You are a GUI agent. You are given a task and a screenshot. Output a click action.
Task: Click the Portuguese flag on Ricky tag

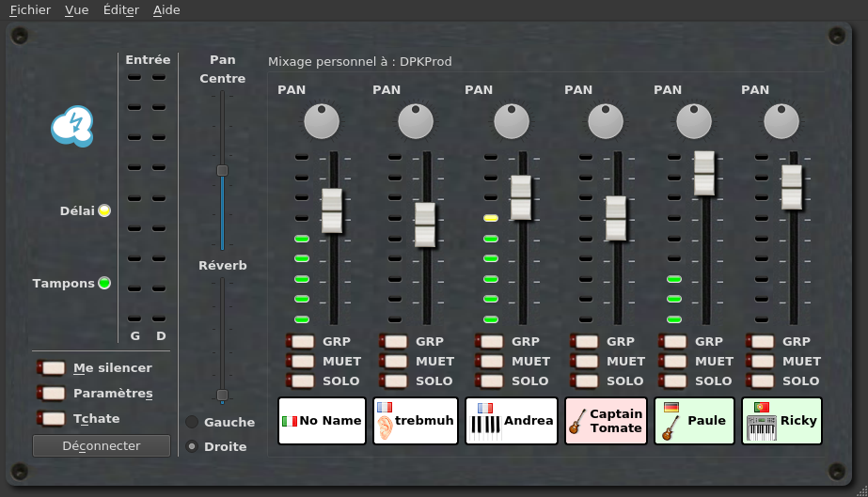pos(762,408)
